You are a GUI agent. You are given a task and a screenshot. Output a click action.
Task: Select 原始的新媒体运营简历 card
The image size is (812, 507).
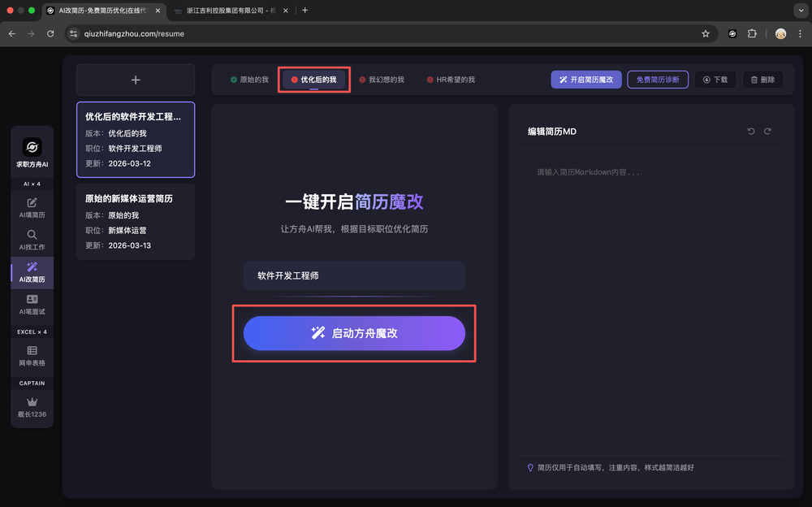pyautogui.click(x=136, y=221)
